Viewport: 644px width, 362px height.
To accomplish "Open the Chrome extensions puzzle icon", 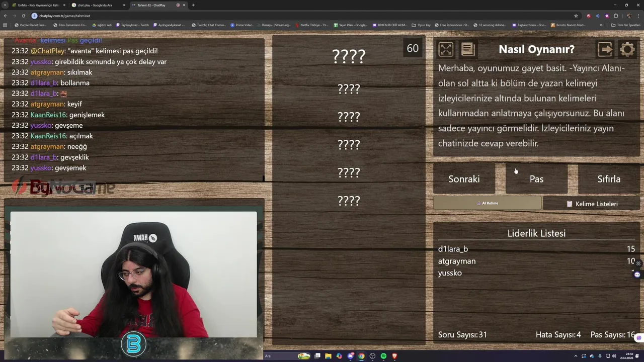I will pos(615,16).
